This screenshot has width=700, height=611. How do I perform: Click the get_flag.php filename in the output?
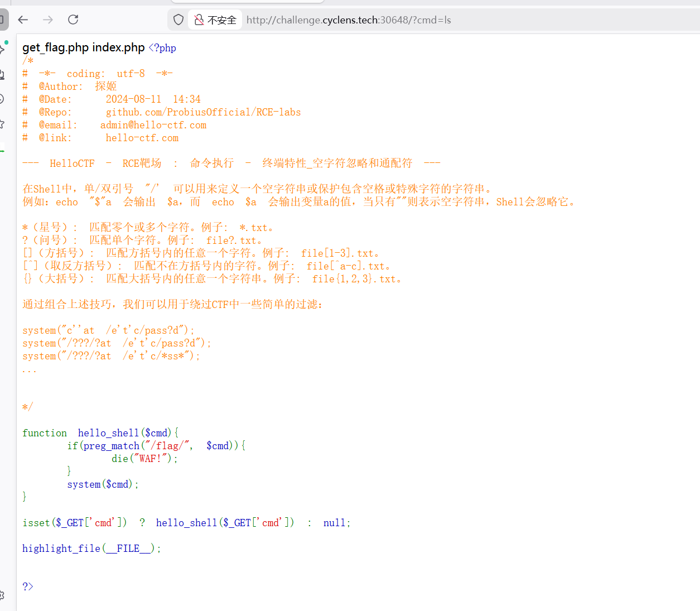click(x=56, y=47)
